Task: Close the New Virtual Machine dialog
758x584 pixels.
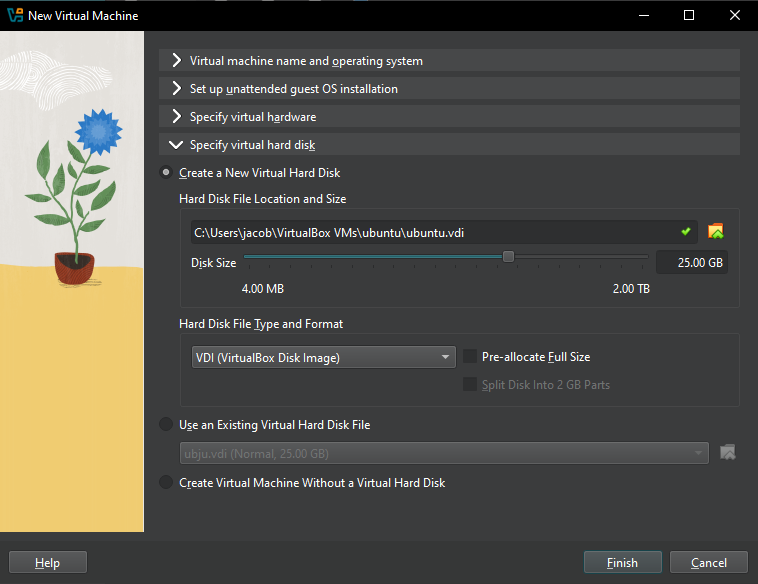Action: (x=734, y=16)
